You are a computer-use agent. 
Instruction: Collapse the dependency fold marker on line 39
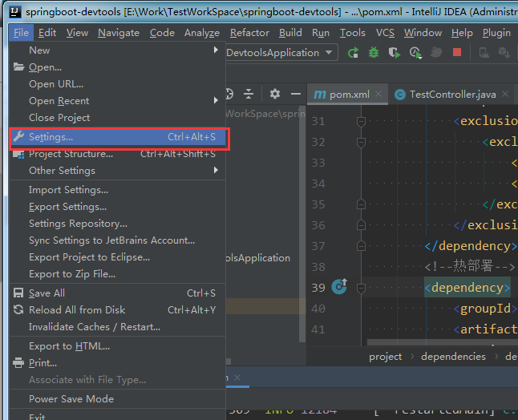[361, 288]
